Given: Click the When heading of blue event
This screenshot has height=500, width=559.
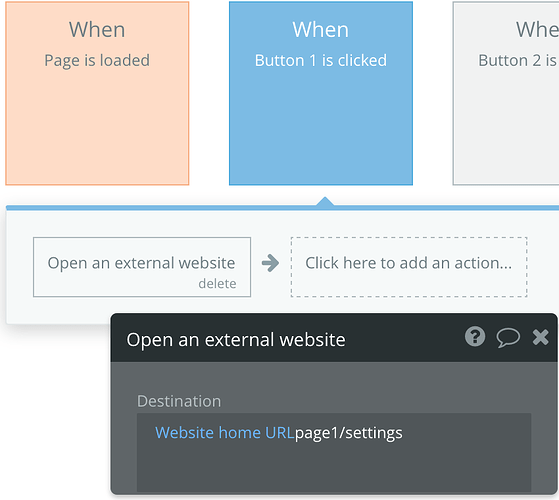Looking at the screenshot, I should pos(321,30).
